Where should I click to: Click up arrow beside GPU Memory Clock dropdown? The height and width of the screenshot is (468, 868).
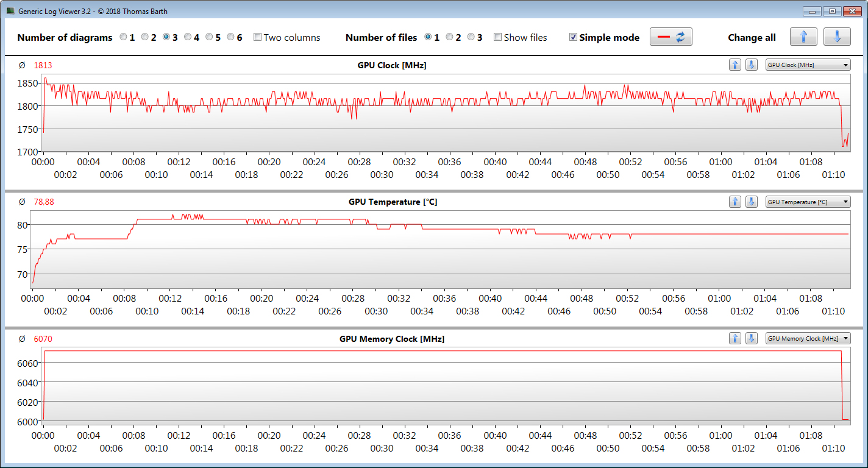(x=735, y=338)
